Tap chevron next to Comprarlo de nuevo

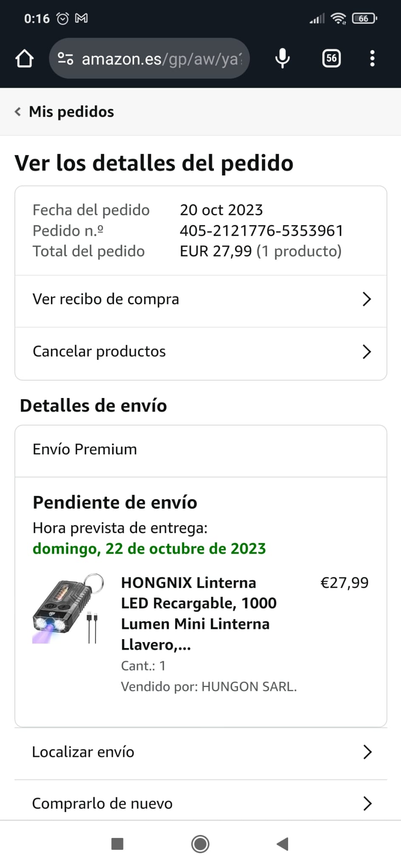[367, 803]
